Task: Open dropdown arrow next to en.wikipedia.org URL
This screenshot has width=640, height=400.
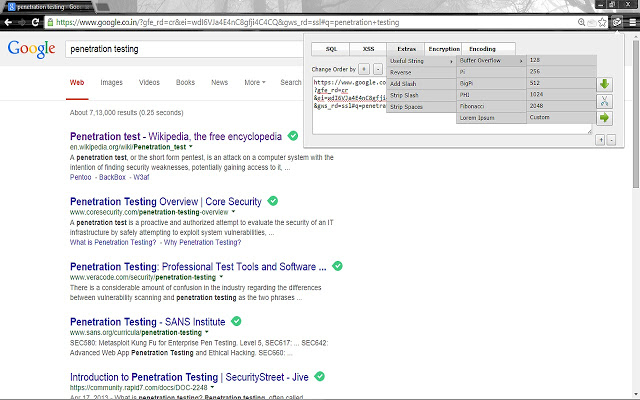Action: [x=191, y=147]
